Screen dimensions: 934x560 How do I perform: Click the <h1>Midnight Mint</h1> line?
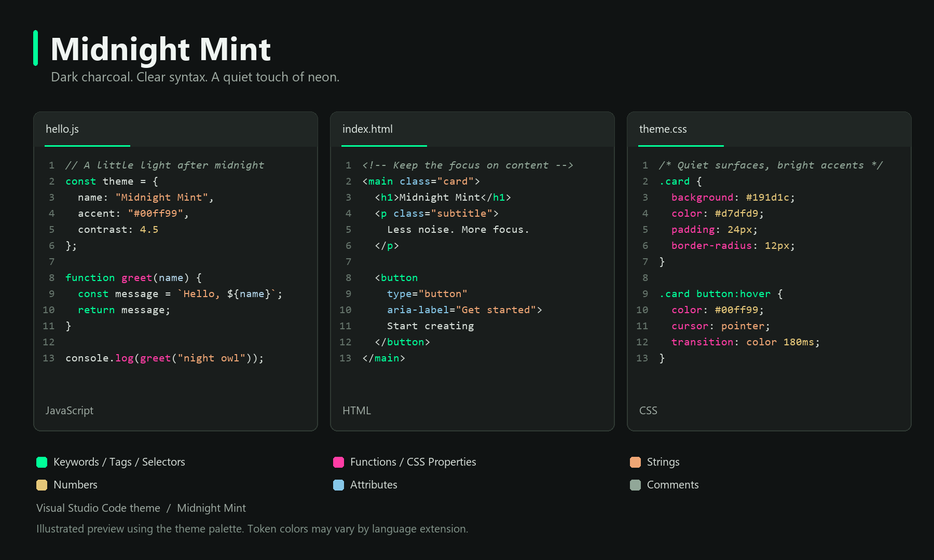point(443,198)
